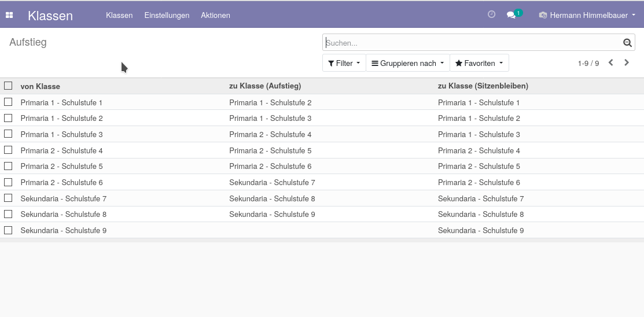
Task: Check the Primaria 1 - Schulstufe 1 row
Action: (8, 102)
